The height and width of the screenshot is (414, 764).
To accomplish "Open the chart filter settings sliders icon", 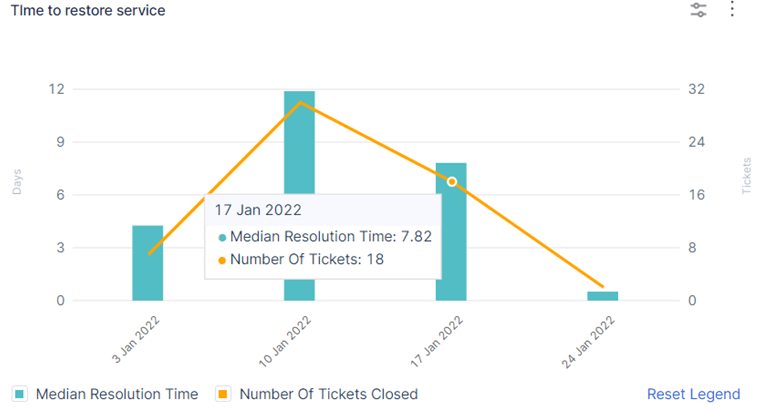I will point(698,10).
